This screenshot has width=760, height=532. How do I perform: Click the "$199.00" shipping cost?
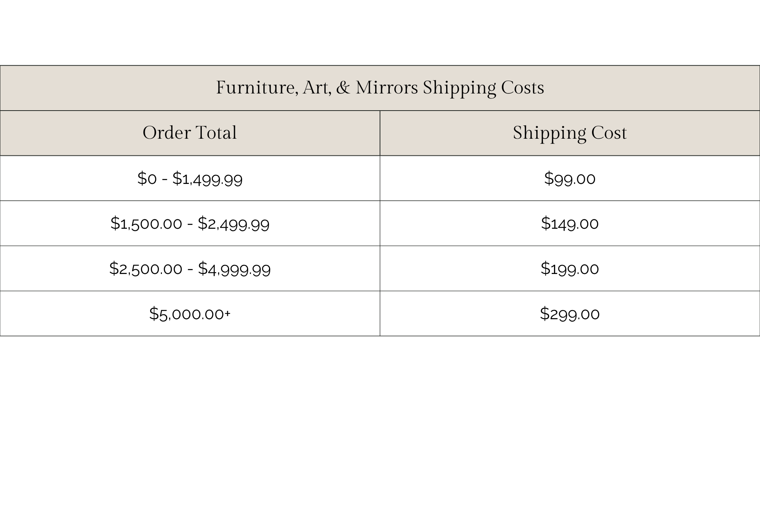(570, 269)
